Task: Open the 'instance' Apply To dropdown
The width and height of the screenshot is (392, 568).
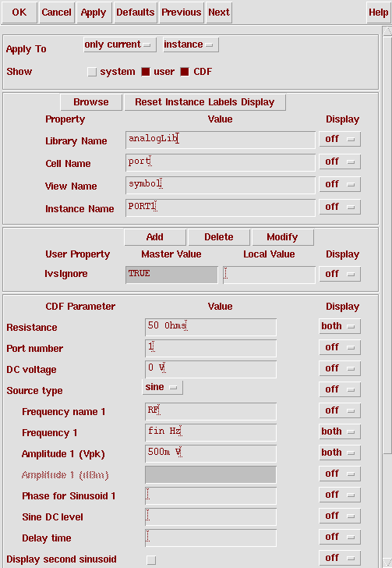Action: point(191,44)
